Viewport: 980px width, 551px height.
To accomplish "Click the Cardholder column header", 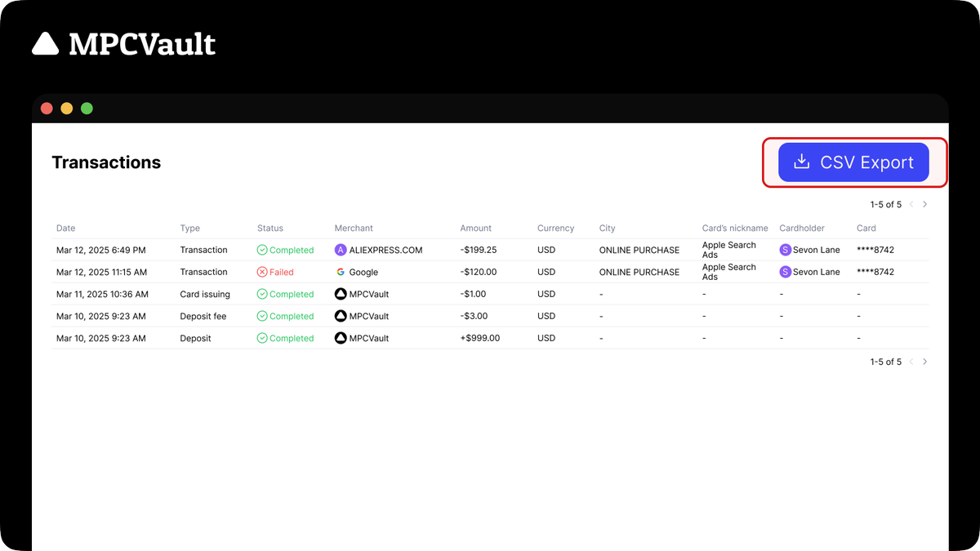I will click(802, 229).
